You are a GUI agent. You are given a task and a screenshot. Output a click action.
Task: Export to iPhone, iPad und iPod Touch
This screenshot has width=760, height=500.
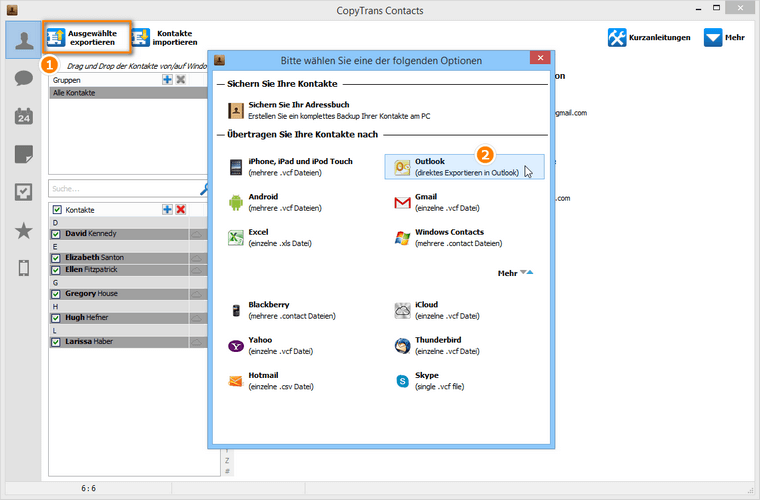click(x=291, y=167)
